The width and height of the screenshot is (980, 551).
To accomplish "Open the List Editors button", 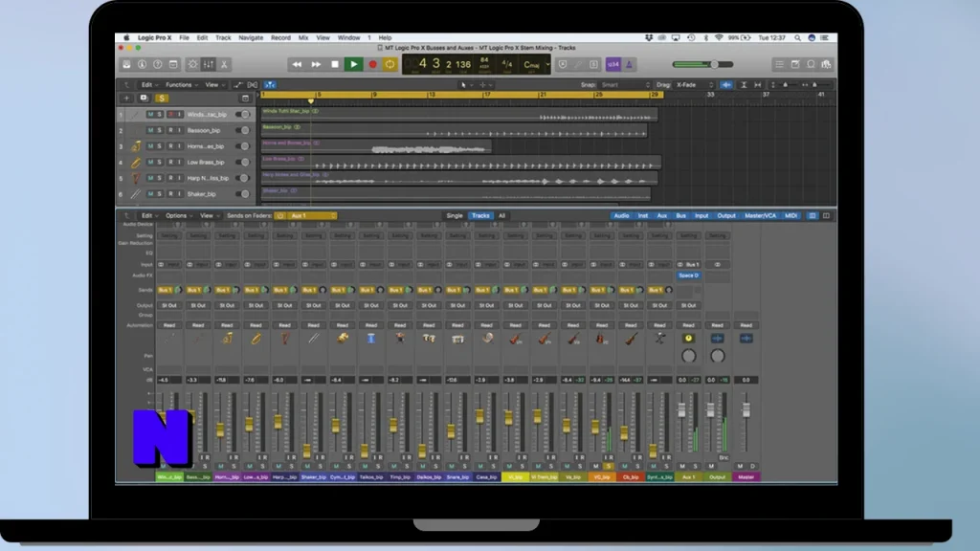I will click(x=779, y=64).
